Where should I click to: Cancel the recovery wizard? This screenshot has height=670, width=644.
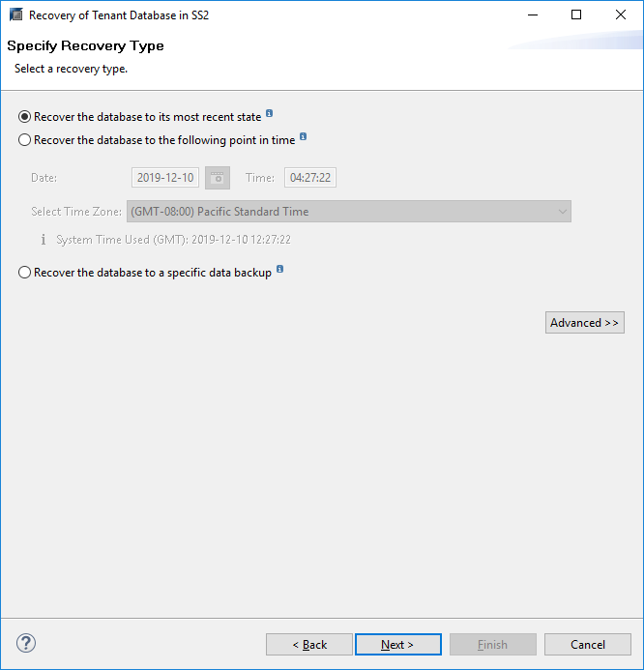(x=588, y=645)
